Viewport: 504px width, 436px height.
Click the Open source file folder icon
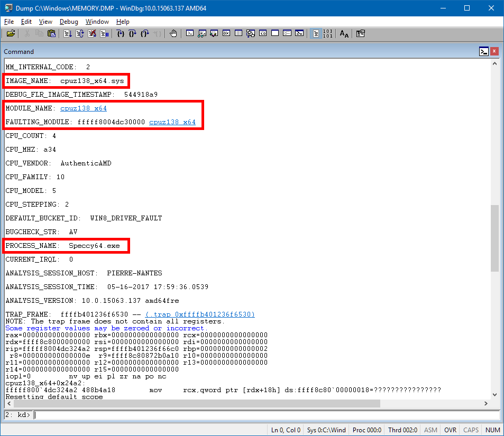(x=11, y=33)
